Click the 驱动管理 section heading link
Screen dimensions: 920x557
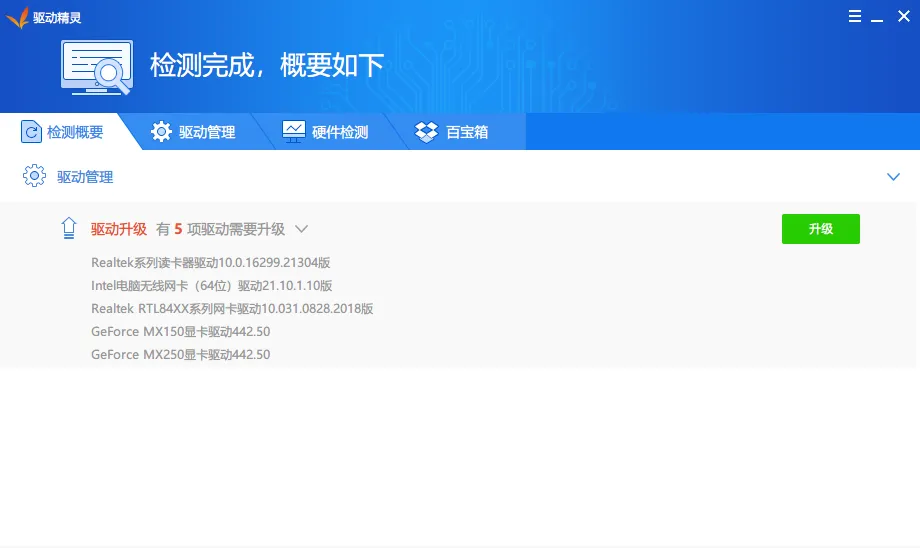coord(85,177)
